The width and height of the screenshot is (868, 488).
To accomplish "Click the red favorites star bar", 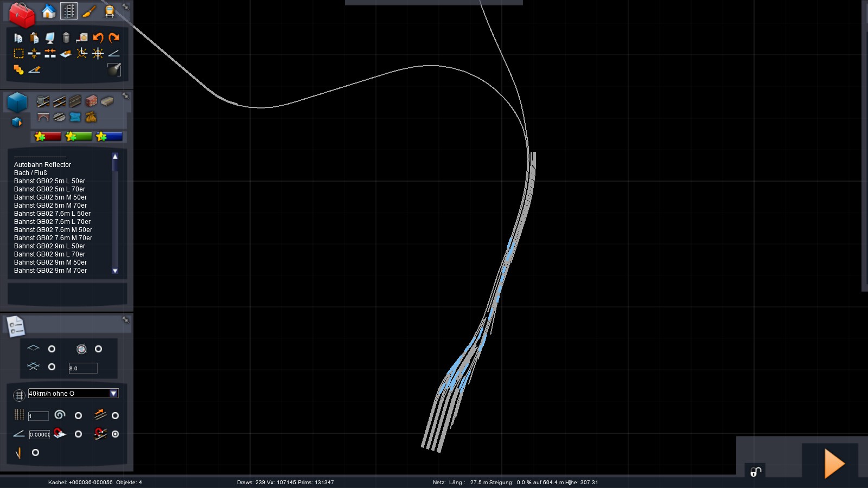I will pos(48,137).
